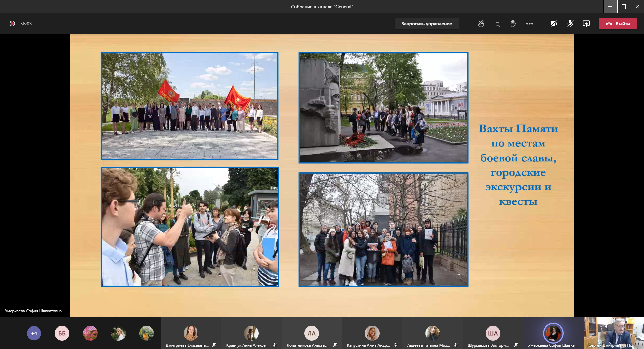Open the share content tray

(586, 24)
